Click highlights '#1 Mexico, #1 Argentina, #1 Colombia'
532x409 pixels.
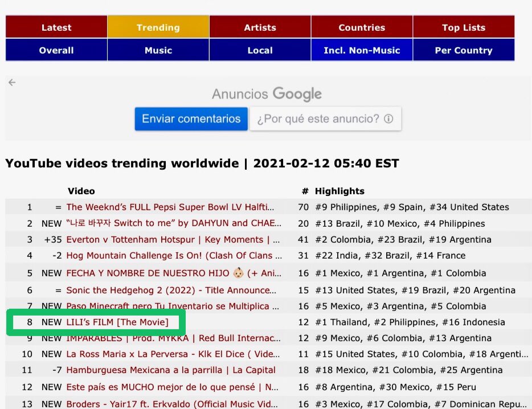click(x=400, y=273)
